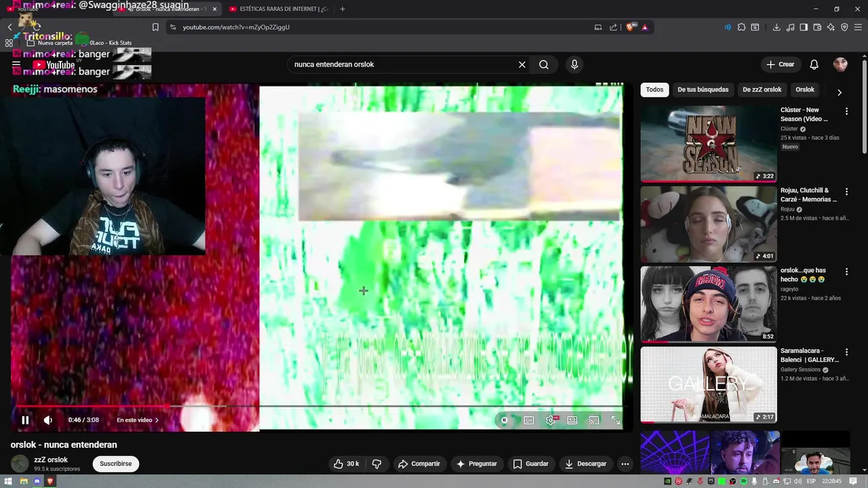Screen dimensions: 868x488
Task: Open Brave VPN shield icon
Action: pyautogui.click(x=844, y=27)
